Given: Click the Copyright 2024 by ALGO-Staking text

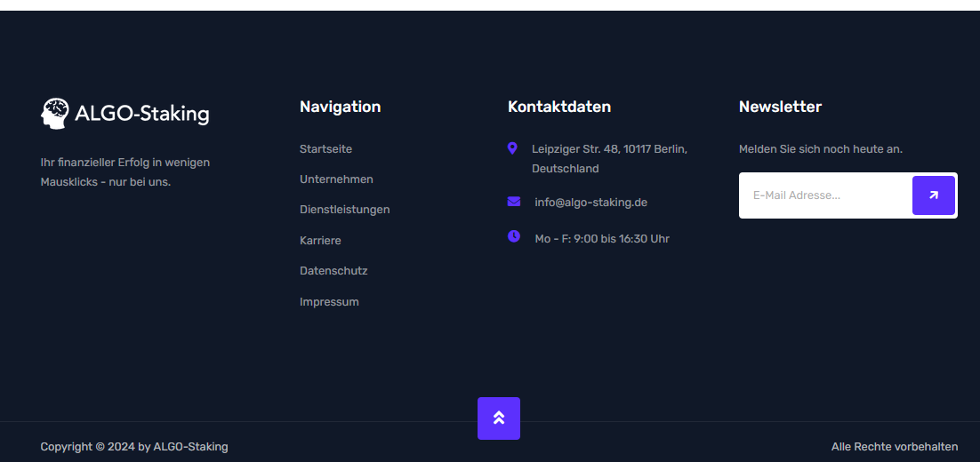Looking at the screenshot, I should (x=134, y=447).
